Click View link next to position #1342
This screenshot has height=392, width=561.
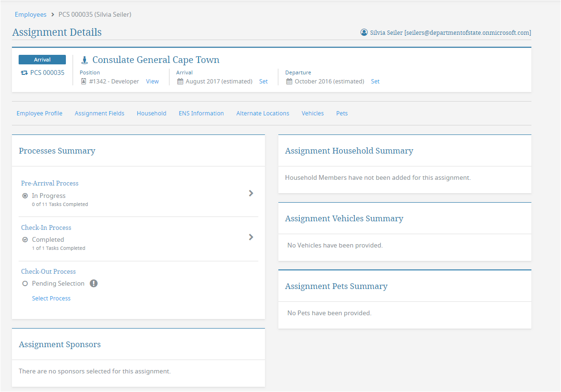[152, 82]
